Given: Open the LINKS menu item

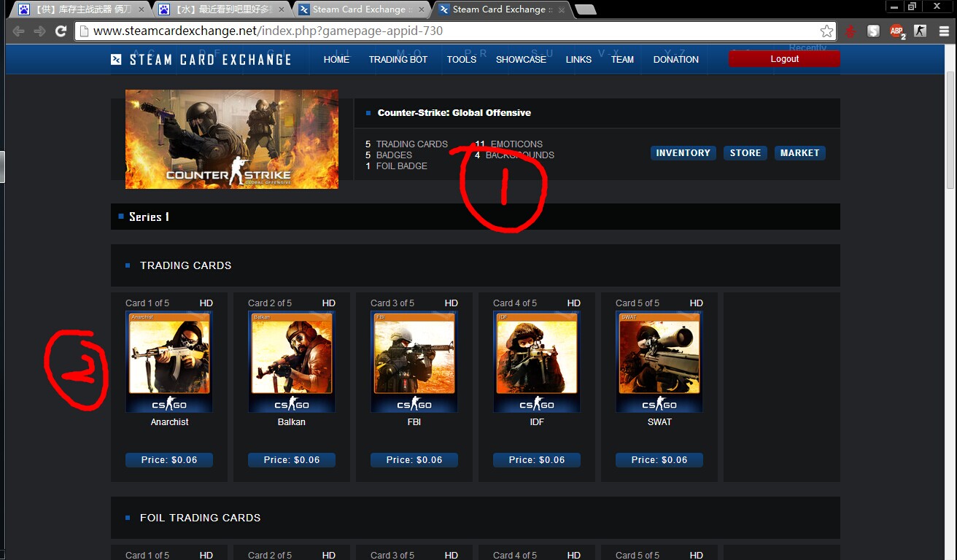Looking at the screenshot, I should pos(578,60).
